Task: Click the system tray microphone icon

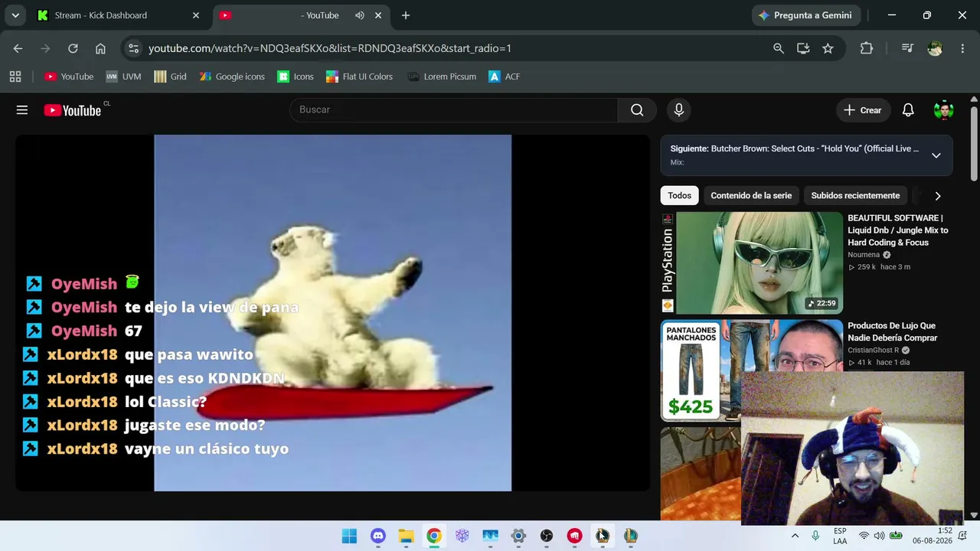Action: coord(815,536)
